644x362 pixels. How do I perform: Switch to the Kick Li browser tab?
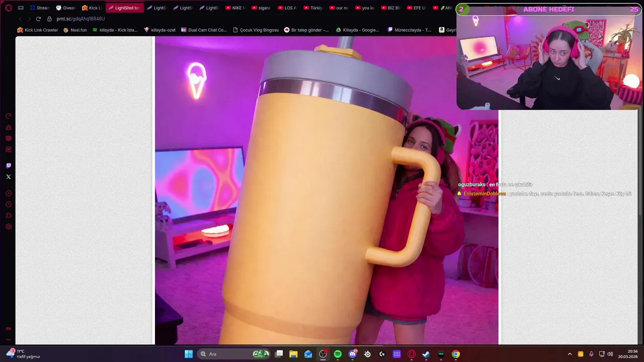(x=92, y=8)
